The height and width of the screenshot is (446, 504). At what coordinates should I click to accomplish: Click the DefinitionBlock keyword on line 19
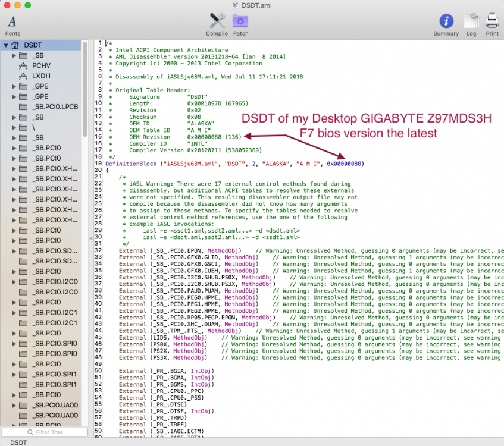131,164
